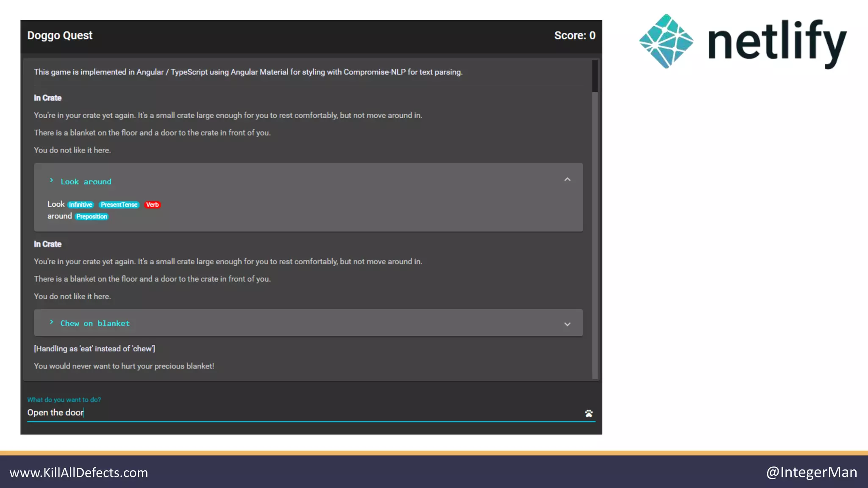Click the www.KillAllDefects.com link
The height and width of the screenshot is (488, 868).
click(x=79, y=472)
